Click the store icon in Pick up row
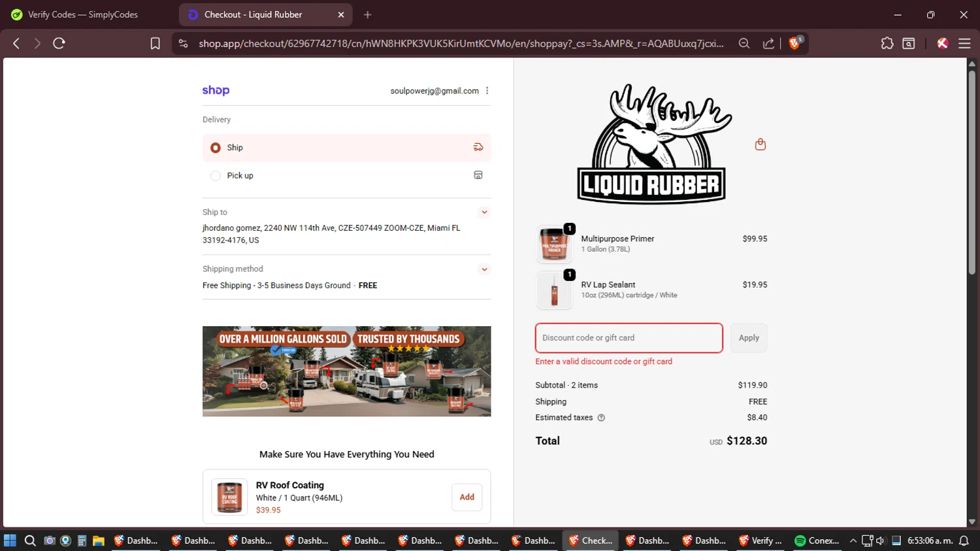 click(x=478, y=175)
